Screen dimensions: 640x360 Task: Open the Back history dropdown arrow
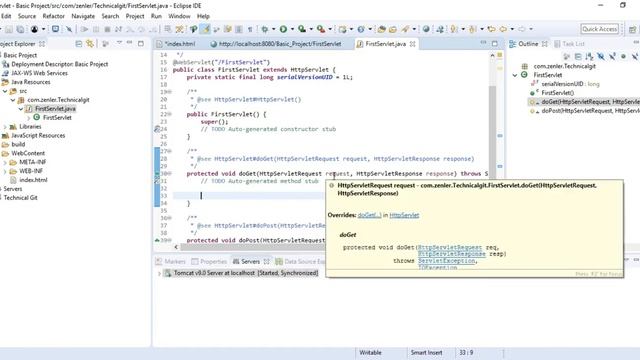(x=512, y=29)
